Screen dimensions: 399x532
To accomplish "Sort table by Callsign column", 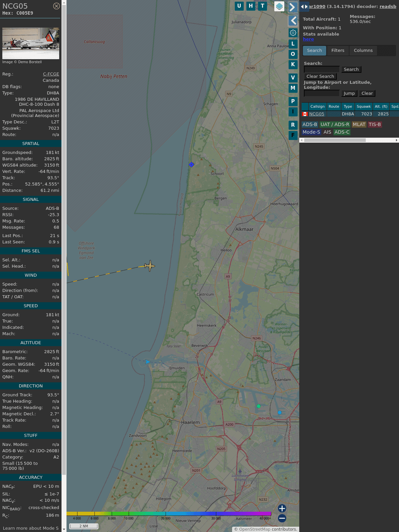I will [x=318, y=106].
